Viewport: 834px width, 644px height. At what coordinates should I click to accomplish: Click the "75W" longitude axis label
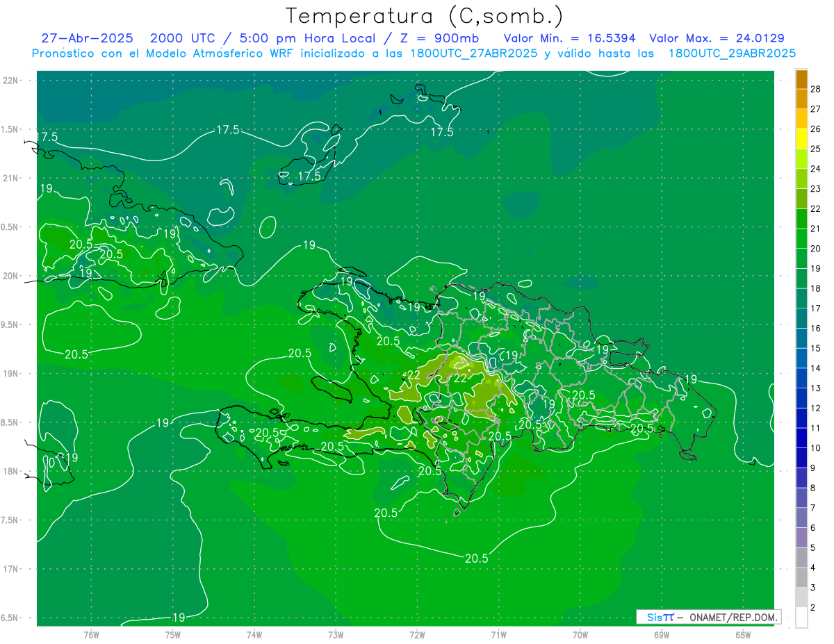tap(172, 634)
